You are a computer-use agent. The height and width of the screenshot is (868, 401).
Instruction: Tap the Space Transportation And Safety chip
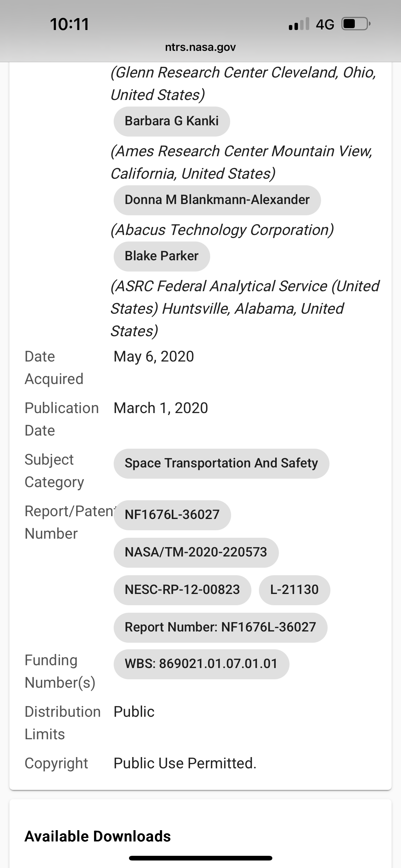221,463
